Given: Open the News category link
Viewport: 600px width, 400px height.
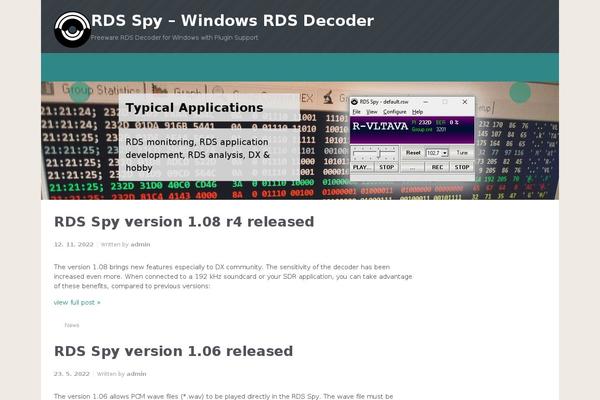Looking at the screenshot, I should [x=72, y=325].
